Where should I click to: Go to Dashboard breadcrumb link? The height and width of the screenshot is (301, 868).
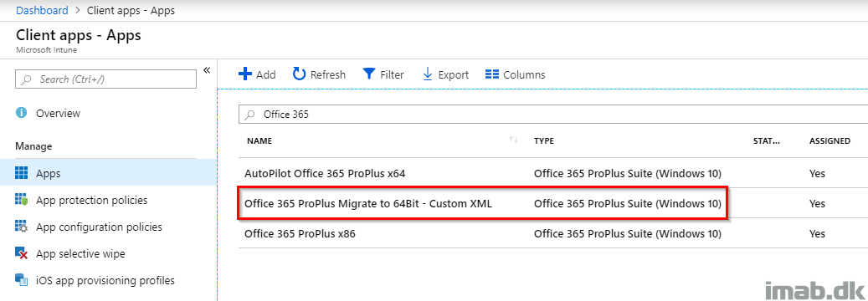click(x=42, y=11)
